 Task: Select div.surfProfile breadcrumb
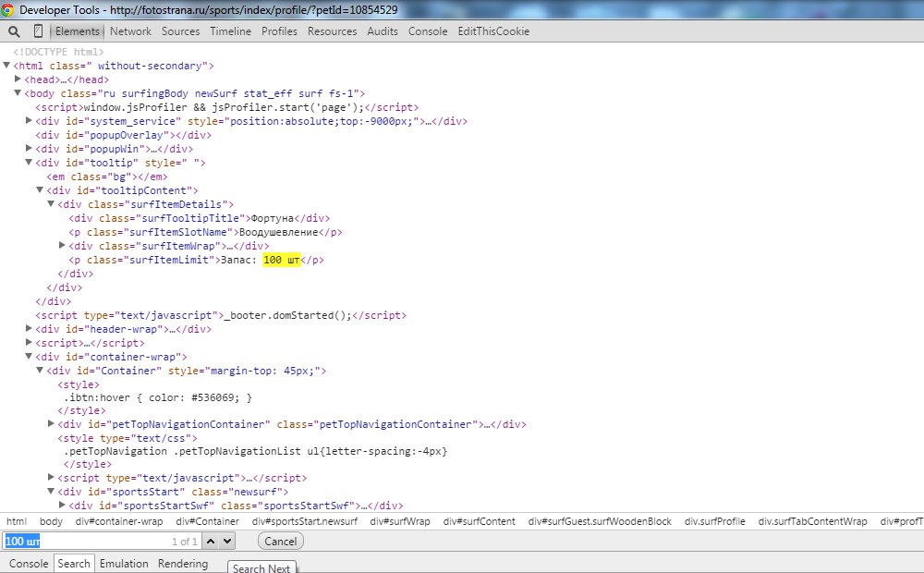715,521
